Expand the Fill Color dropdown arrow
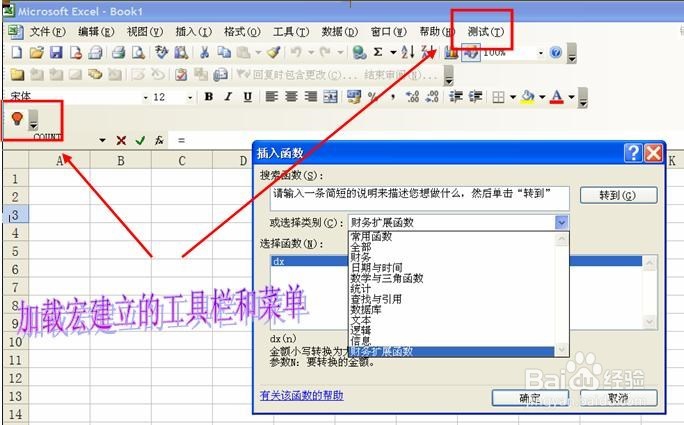The width and height of the screenshot is (684, 425). tap(542, 97)
